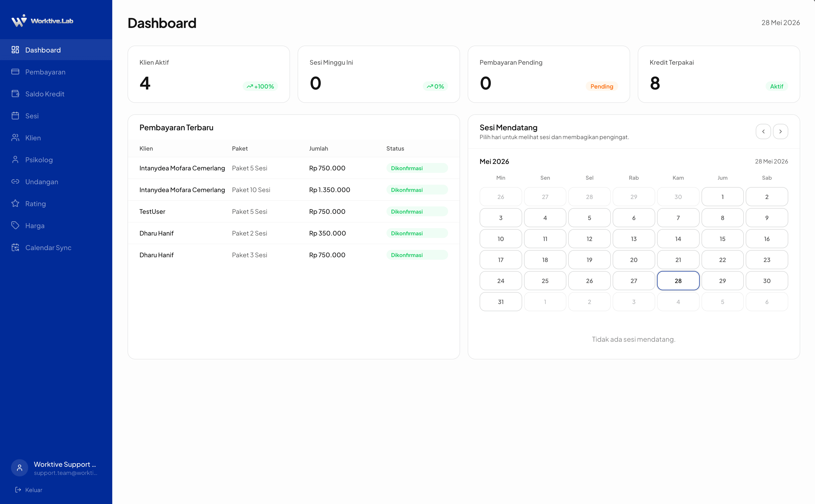Click the Harga tag icon
Viewport: 815px width, 504px height.
pos(15,225)
